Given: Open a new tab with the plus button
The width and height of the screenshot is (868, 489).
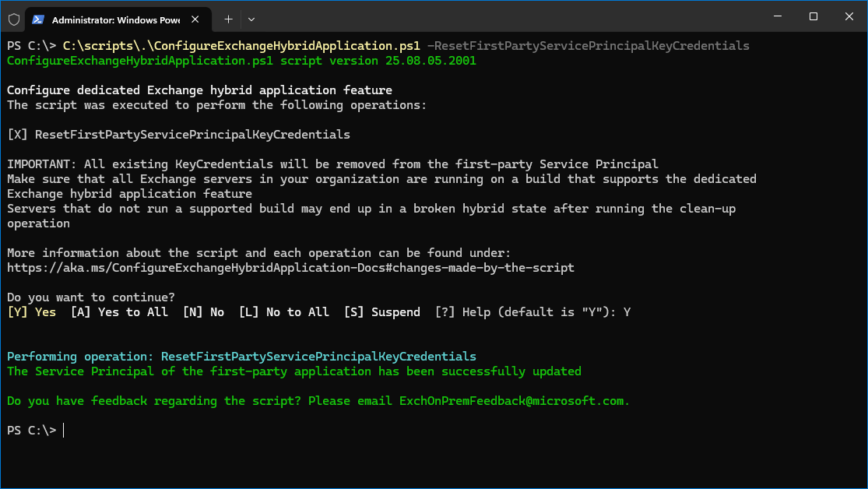Looking at the screenshot, I should (228, 19).
